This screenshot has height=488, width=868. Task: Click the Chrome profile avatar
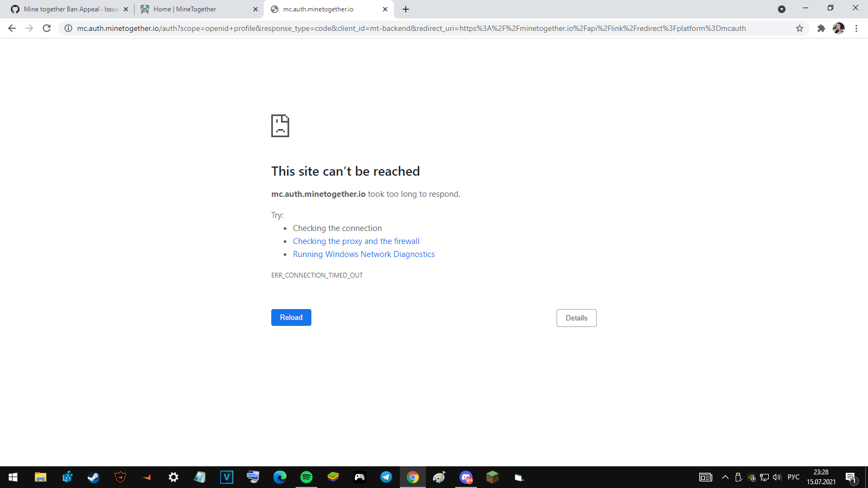pos(839,28)
